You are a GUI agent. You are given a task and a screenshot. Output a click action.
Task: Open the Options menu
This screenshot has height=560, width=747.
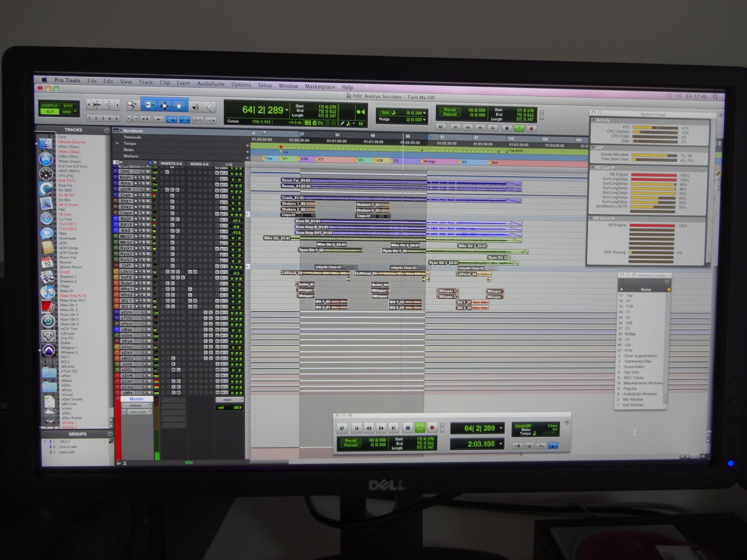(x=241, y=85)
